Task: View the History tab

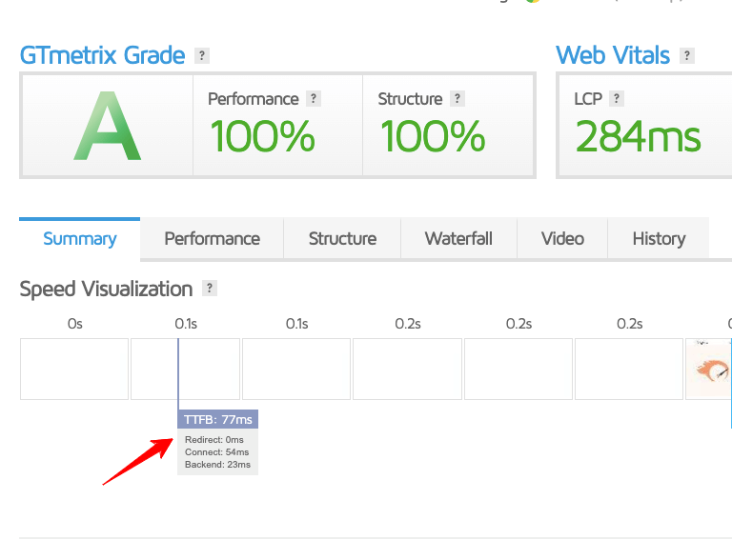Action: coord(659,238)
